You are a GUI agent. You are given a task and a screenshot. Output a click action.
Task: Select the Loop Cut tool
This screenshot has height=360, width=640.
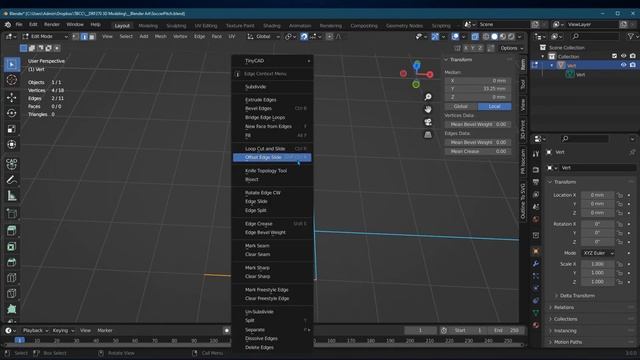tap(12, 278)
